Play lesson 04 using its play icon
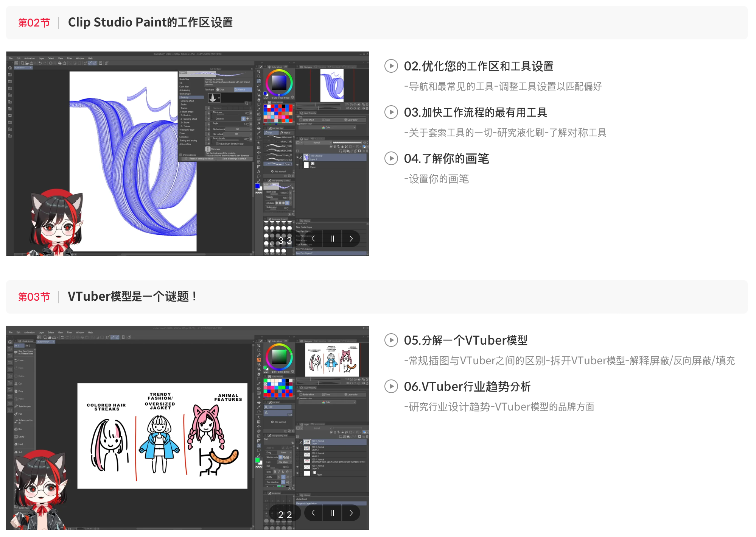Viewport: 756px width, 537px height. [391, 158]
